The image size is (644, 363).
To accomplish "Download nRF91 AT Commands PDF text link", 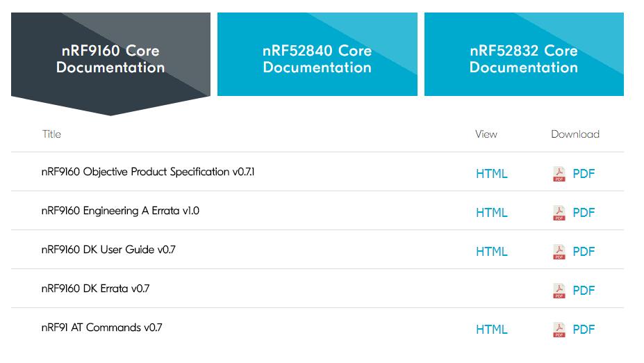I will pyautogui.click(x=584, y=330).
